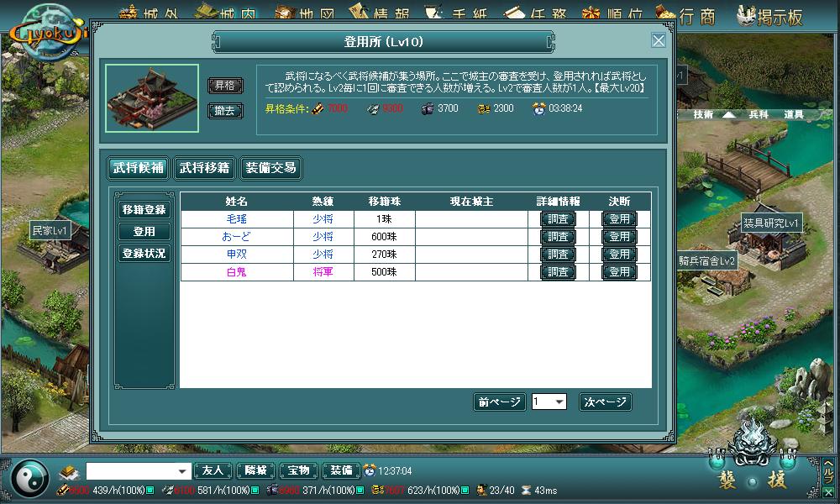Select the 装具研究Lv1 building label
The image size is (840, 504).
coord(771,223)
